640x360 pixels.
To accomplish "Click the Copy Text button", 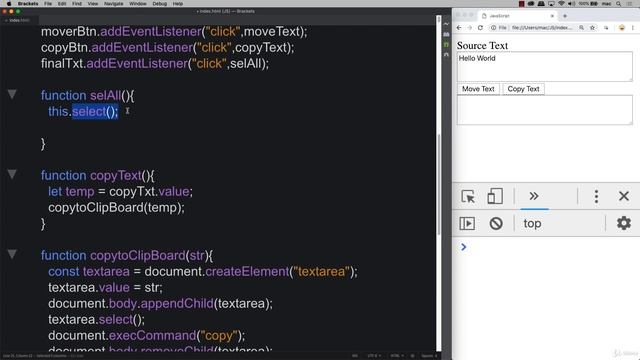I will tap(523, 89).
